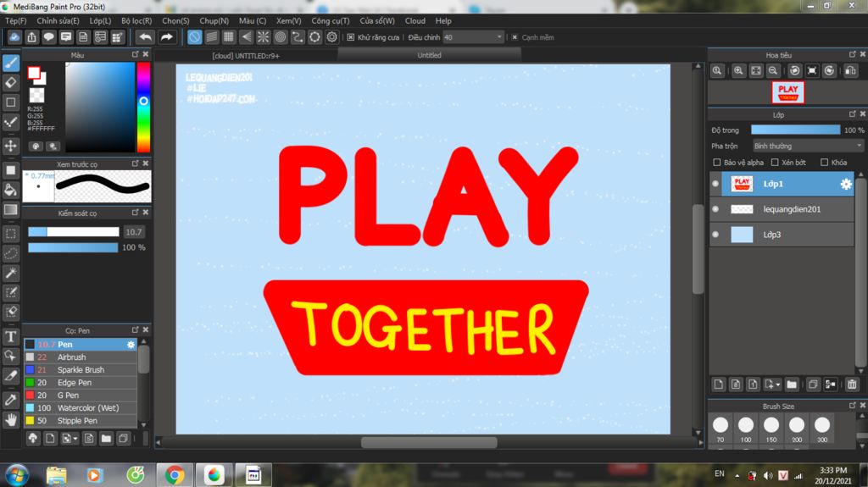Select the Airbrush brush
This screenshot has width=868, height=487.
[x=81, y=357]
